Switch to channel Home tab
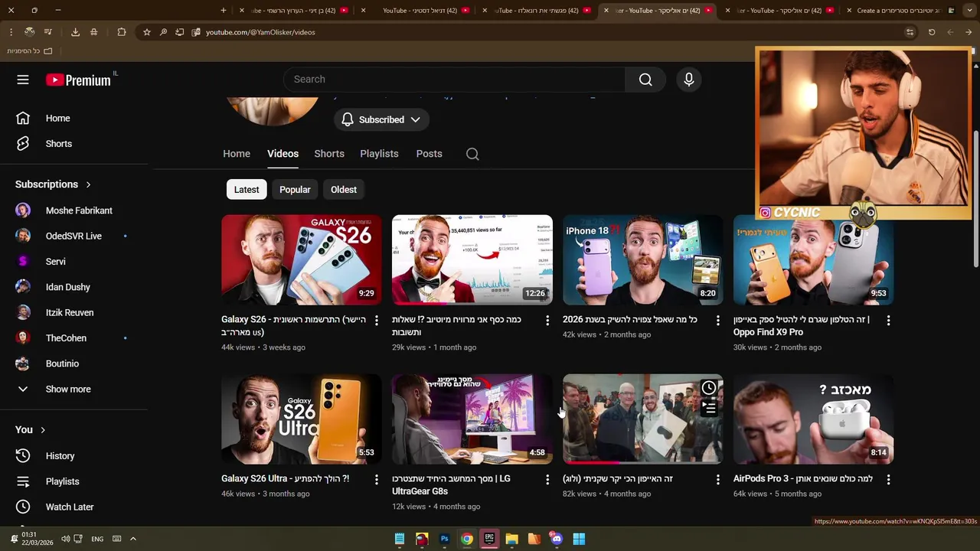Image resolution: width=980 pixels, height=551 pixels. tap(237, 154)
